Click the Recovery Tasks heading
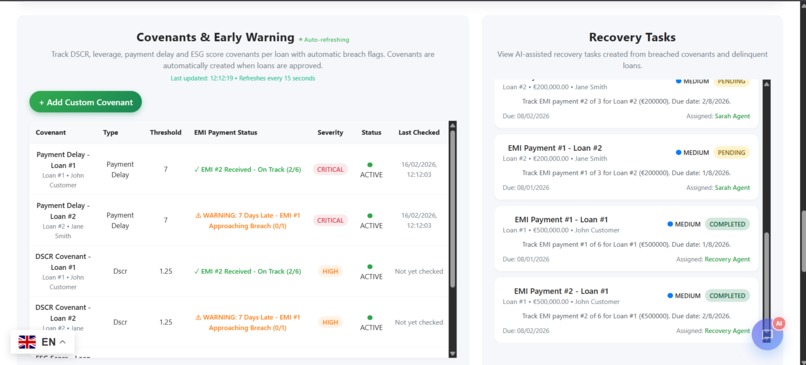 click(x=632, y=37)
